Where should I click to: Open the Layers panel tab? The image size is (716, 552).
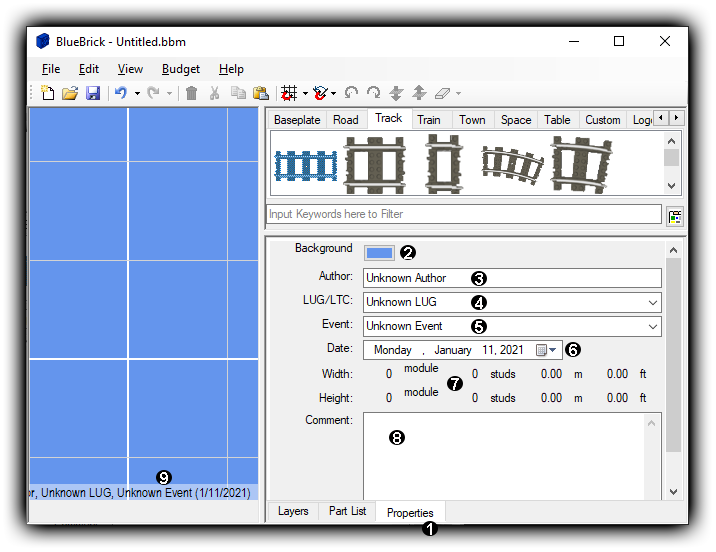point(293,511)
